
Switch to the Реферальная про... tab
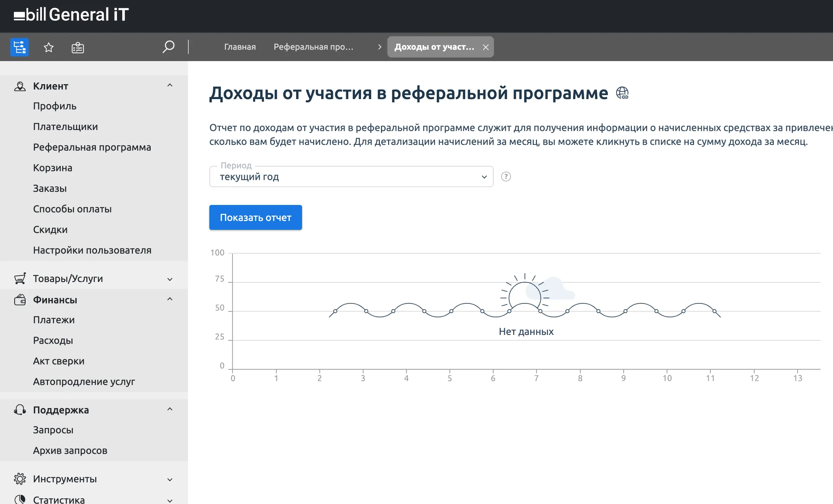[x=313, y=47]
